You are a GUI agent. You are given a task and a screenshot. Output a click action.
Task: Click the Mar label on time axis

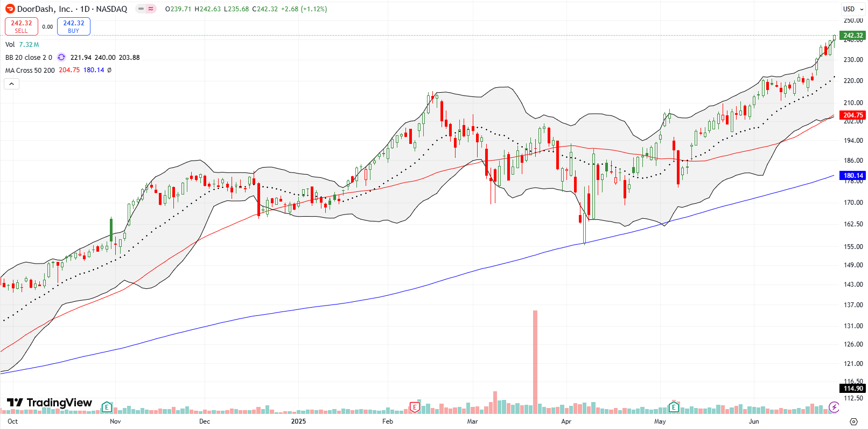472,421
